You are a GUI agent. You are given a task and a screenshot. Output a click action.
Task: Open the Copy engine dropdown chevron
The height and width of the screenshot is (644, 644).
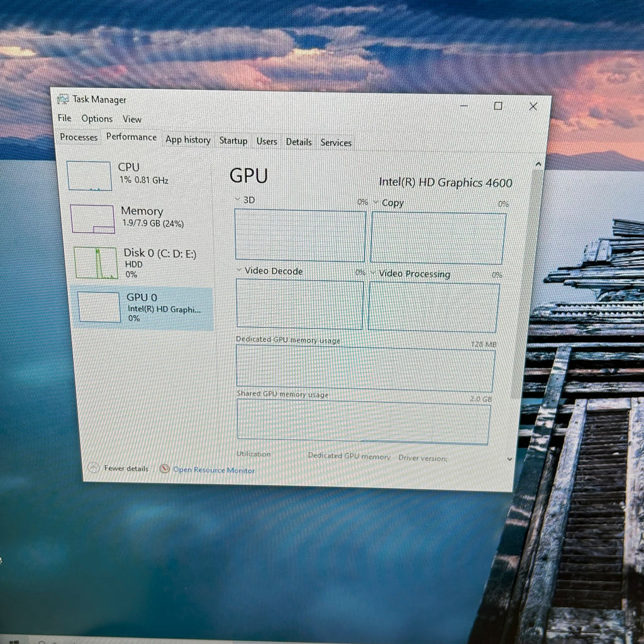point(375,202)
